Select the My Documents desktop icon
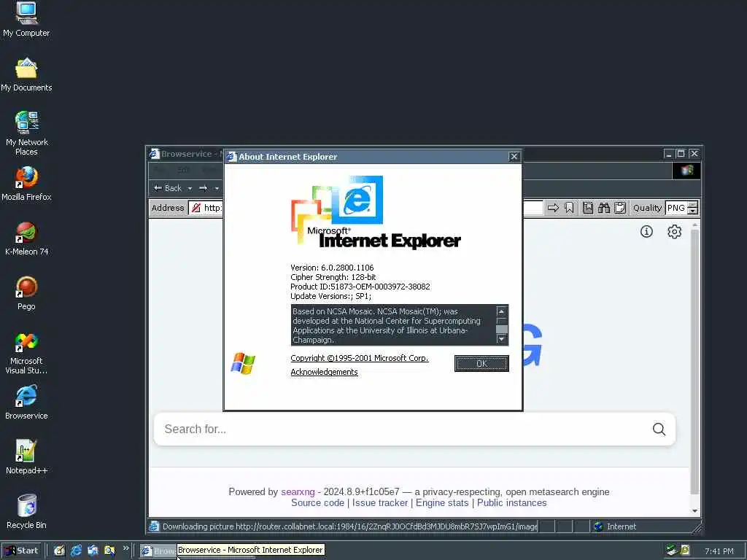 click(26, 75)
